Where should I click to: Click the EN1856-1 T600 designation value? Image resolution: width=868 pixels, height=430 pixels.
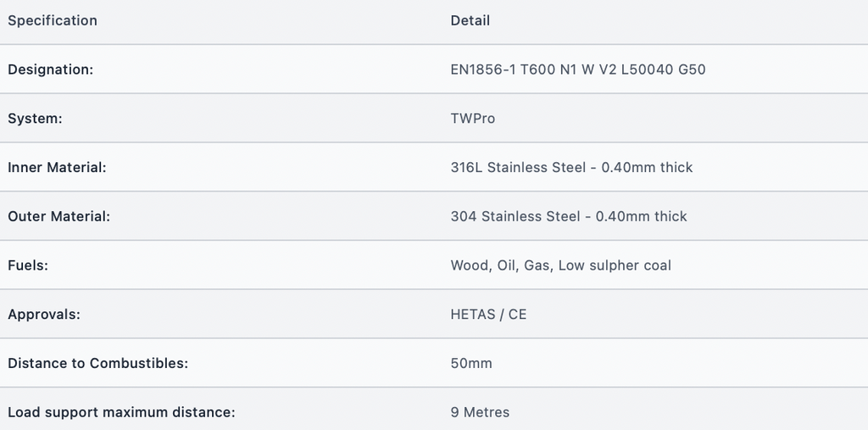tap(578, 70)
